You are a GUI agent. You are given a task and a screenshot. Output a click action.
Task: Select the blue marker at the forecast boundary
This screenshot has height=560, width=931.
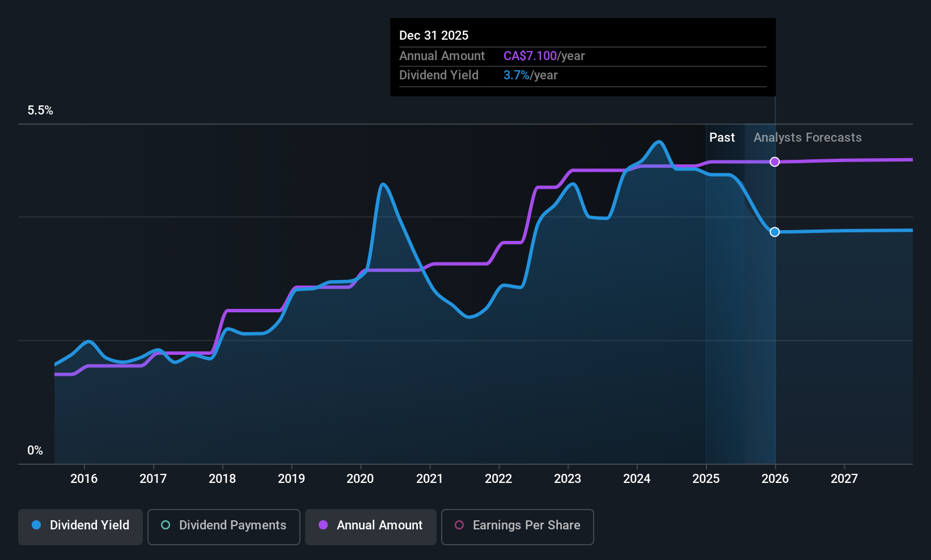(775, 231)
